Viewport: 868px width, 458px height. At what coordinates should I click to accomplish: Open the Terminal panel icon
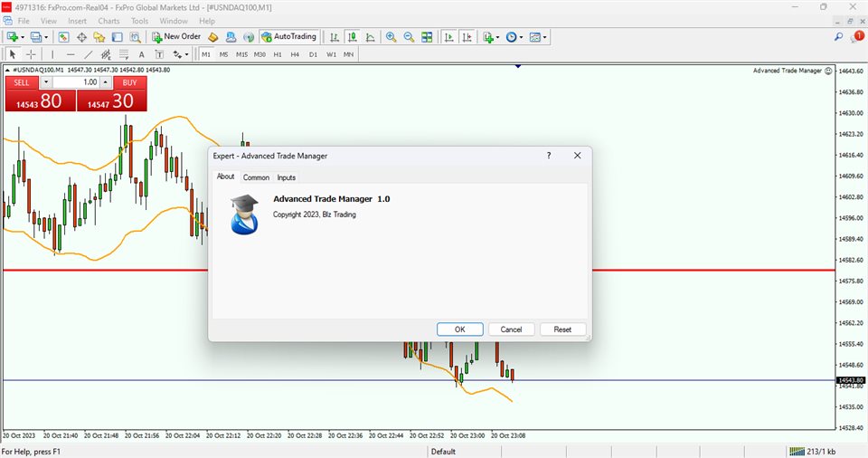coord(117,37)
